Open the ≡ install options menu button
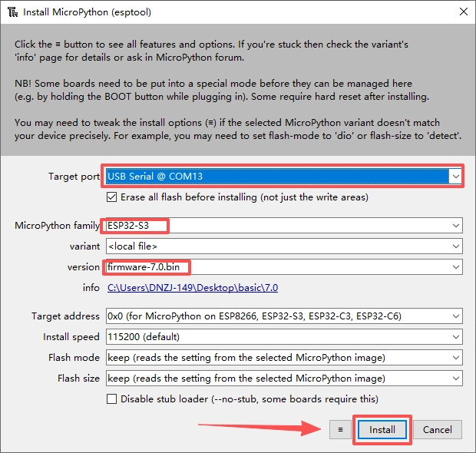The image size is (476, 453). [x=340, y=430]
